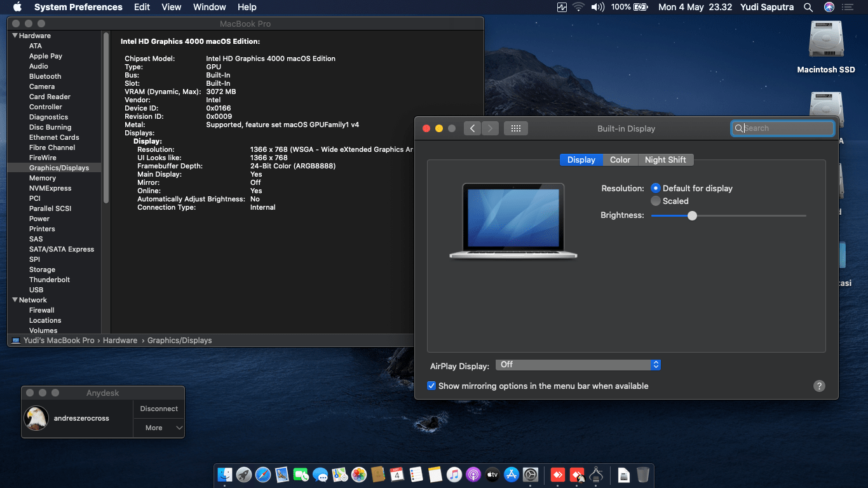The image size is (868, 488).
Task: Go back in System Preferences
Action: pos(472,128)
